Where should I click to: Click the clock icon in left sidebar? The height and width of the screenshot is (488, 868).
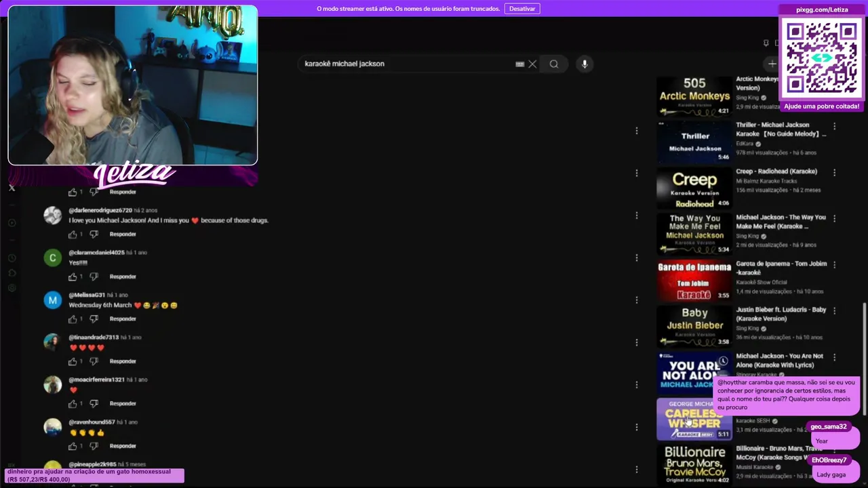coord(12,258)
